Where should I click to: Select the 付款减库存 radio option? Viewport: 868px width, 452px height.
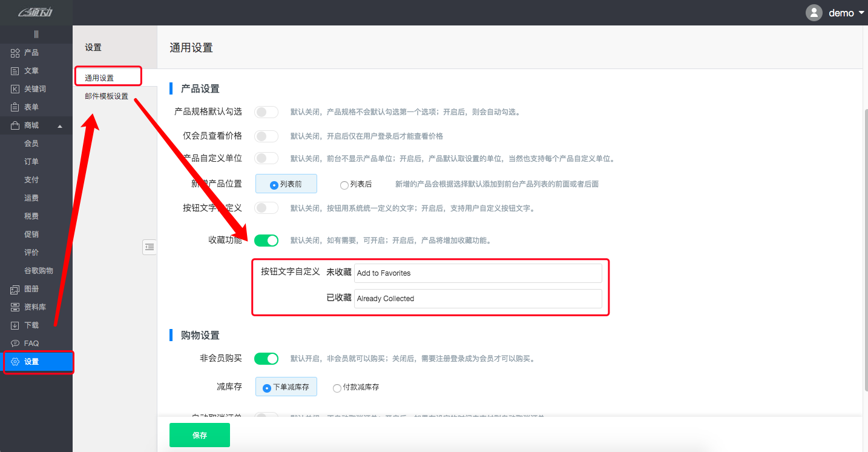pyautogui.click(x=337, y=387)
